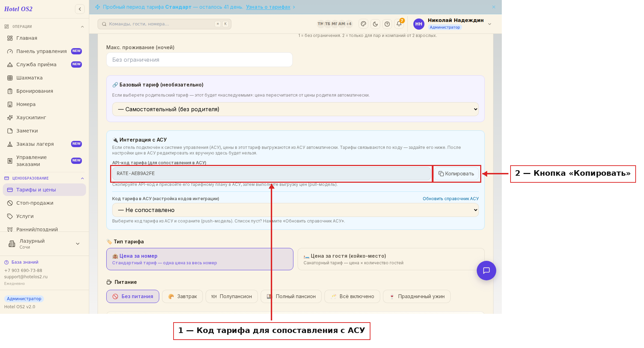Expand the Лазурный Сочи hotel selector
Image resolution: width=644 pixels, height=348 pixels.
point(44,244)
